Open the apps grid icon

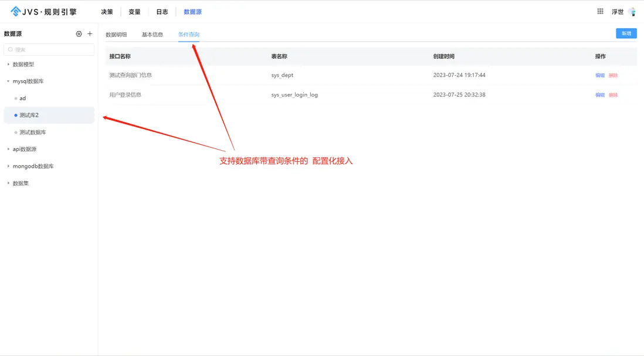click(x=600, y=12)
